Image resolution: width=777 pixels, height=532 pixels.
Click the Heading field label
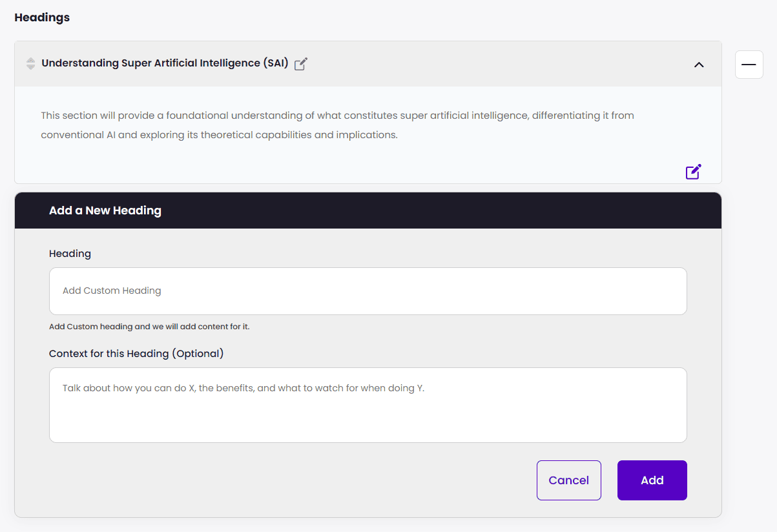click(70, 254)
